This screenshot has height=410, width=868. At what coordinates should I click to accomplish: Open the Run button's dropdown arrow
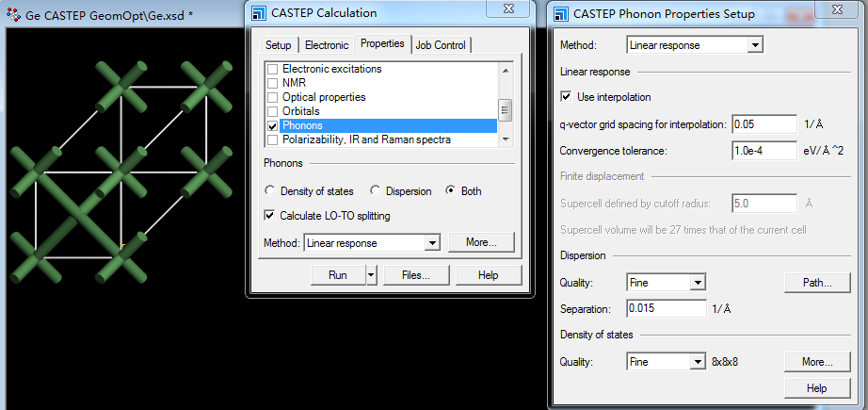pos(371,275)
